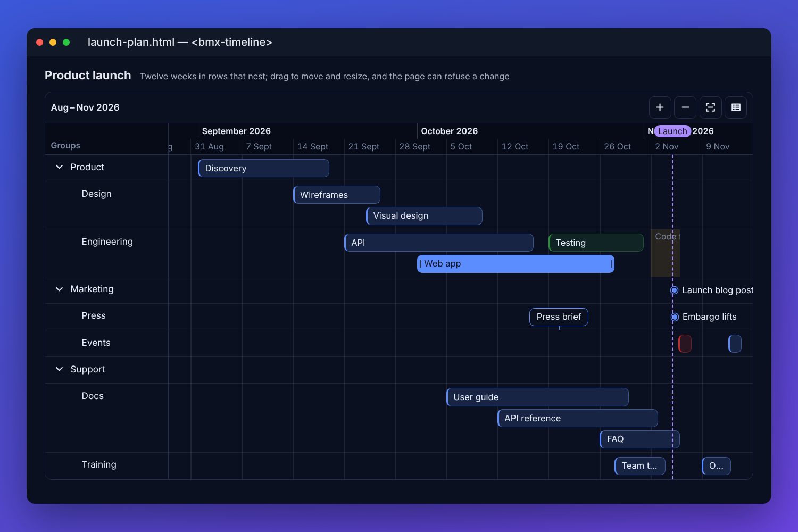Select the API task in the Engineering row

(439, 243)
